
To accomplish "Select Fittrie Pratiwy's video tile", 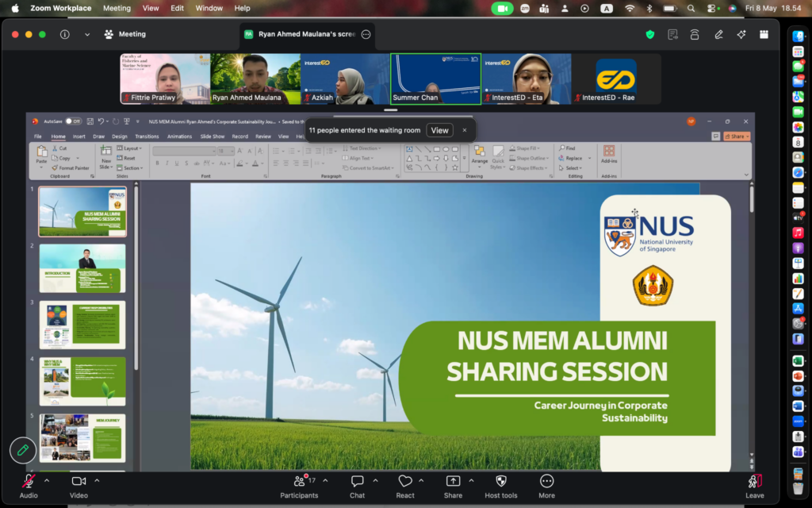I will (165, 79).
